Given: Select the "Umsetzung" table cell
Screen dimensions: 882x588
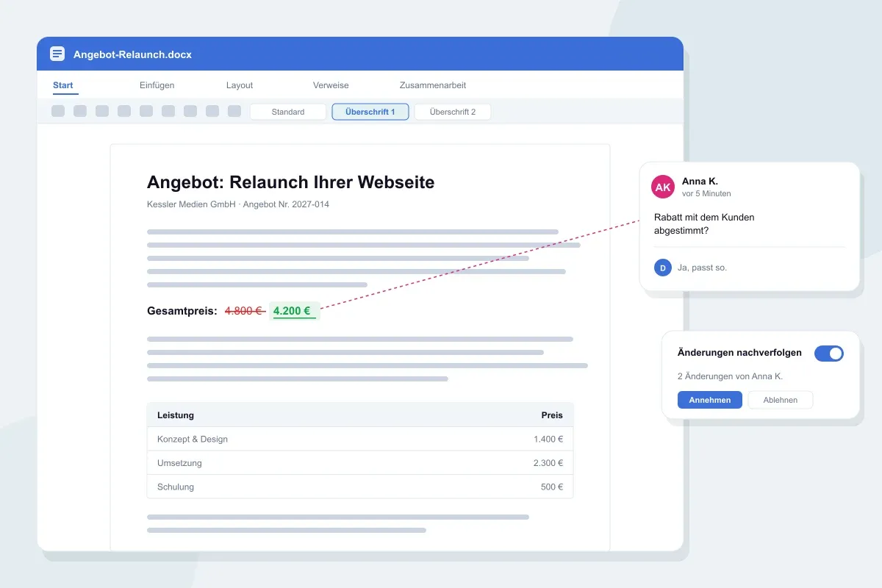Looking at the screenshot, I should coord(179,463).
